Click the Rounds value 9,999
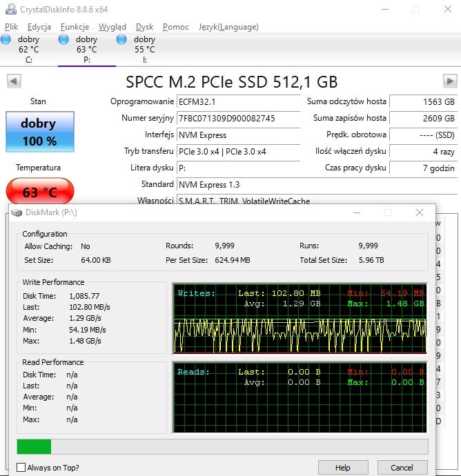Image resolution: width=461 pixels, height=476 pixels. click(224, 246)
